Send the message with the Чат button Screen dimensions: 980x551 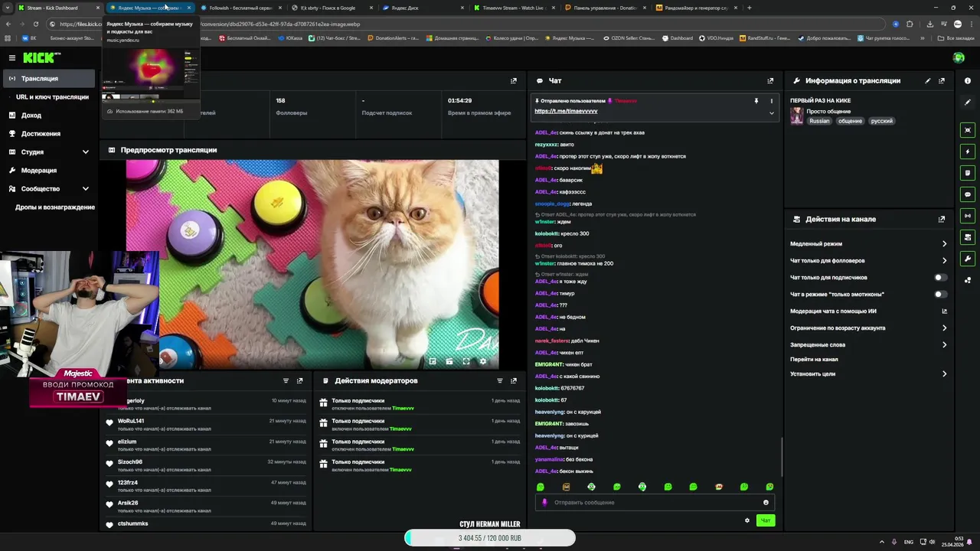tap(765, 520)
